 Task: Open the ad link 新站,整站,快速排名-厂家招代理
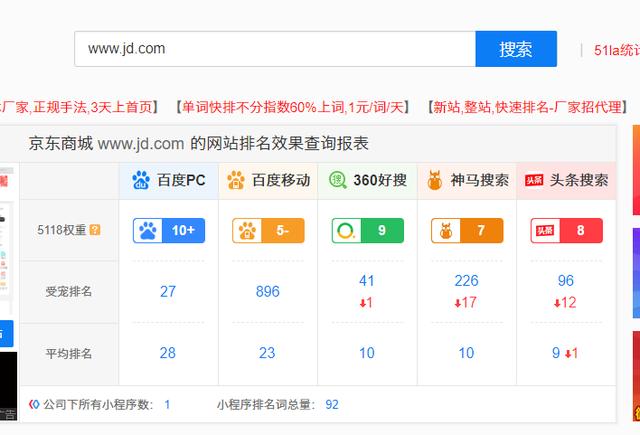click(x=527, y=107)
